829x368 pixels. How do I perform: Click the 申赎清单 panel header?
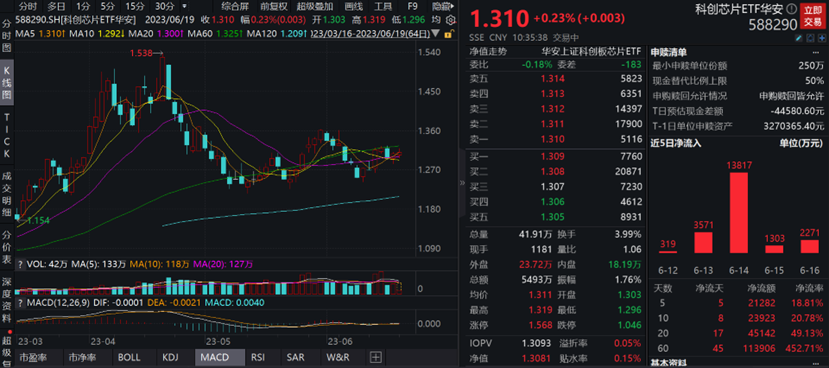point(668,52)
